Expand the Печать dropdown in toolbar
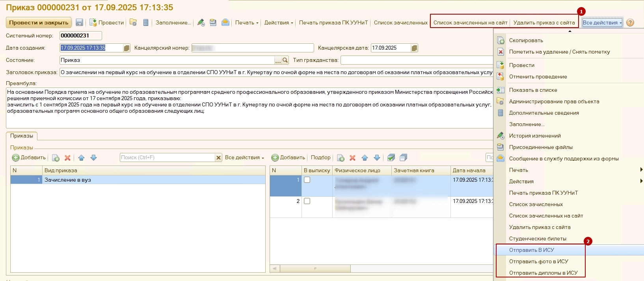The height and width of the screenshot is (281, 644). (247, 22)
